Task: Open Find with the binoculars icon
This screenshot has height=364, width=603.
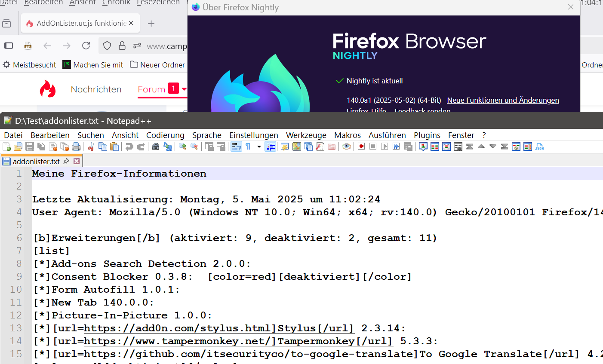Action: pyautogui.click(x=156, y=147)
